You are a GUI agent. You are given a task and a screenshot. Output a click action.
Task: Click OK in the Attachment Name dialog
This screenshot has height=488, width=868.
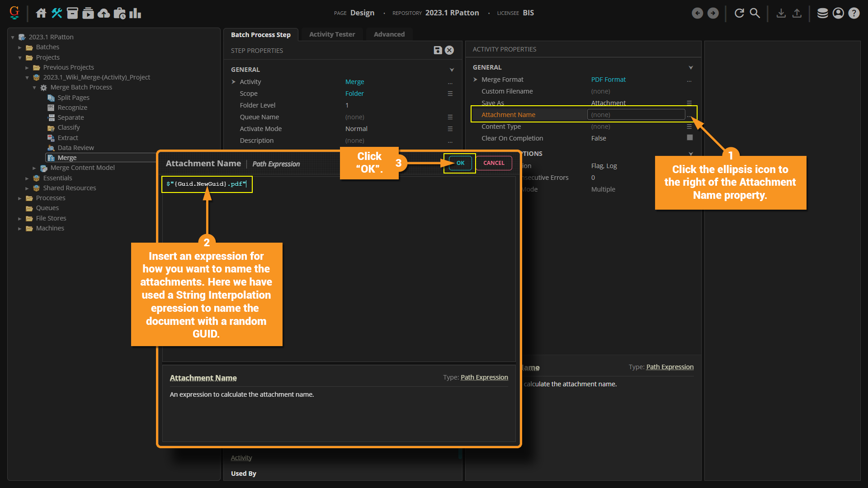pos(460,163)
